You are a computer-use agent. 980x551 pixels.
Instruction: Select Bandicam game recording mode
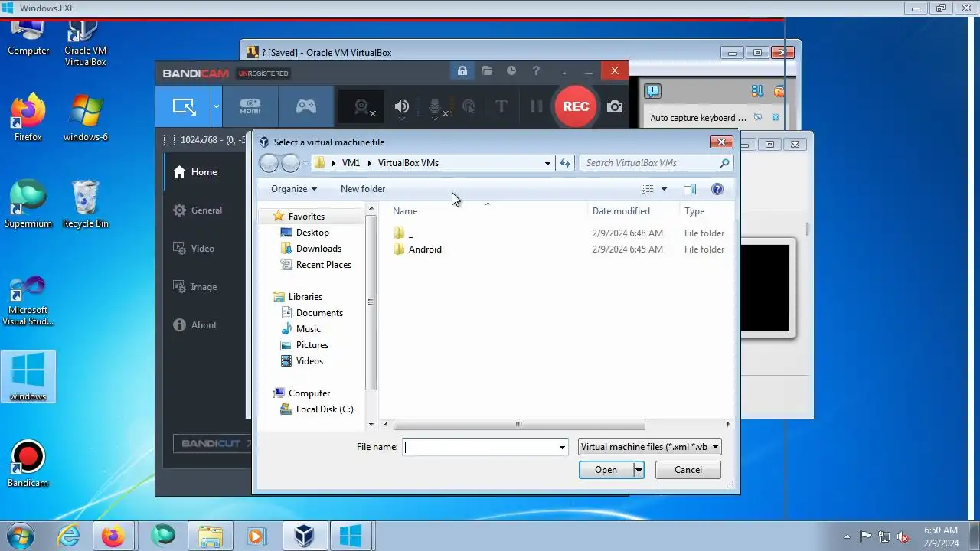[x=306, y=106]
